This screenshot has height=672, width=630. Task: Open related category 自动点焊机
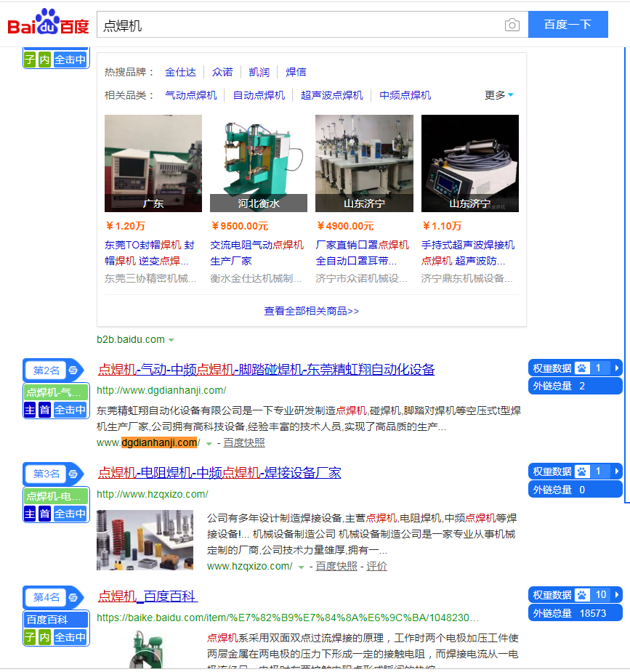click(259, 95)
